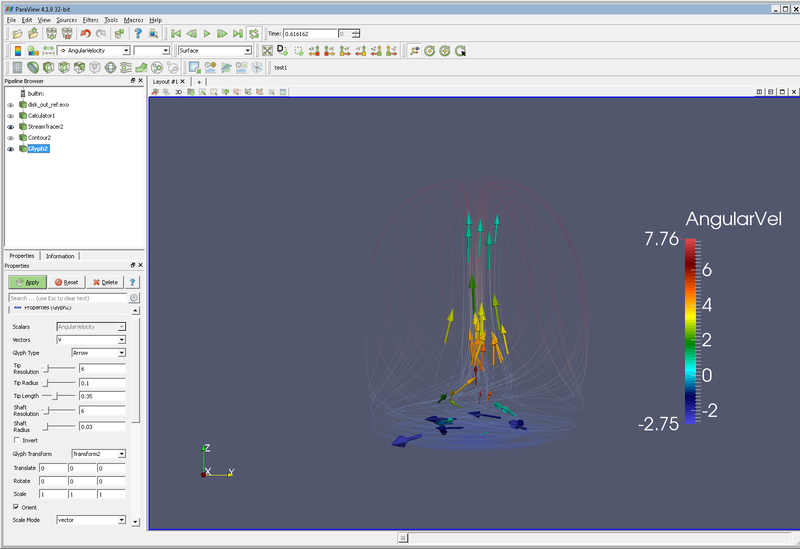Viewport: 800px width, 549px height.
Task: Click the Save data icon
Action: (33, 34)
